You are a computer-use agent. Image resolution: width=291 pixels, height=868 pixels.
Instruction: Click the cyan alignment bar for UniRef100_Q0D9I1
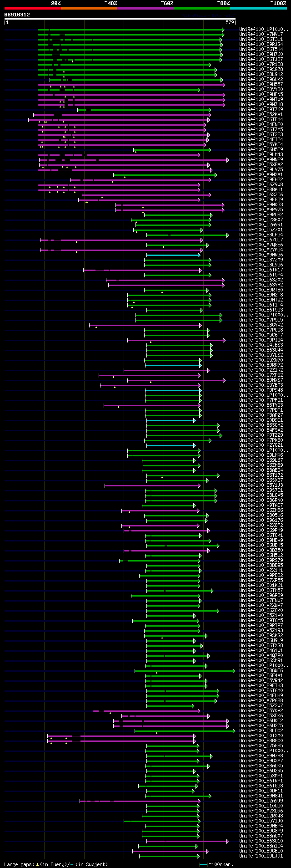[x=171, y=420]
